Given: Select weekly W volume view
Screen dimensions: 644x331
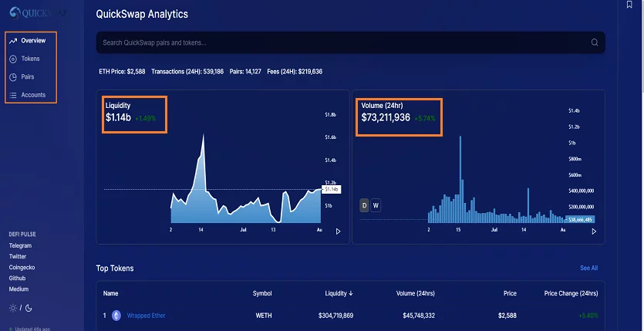Looking at the screenshot, I should (x=376, y=205).
